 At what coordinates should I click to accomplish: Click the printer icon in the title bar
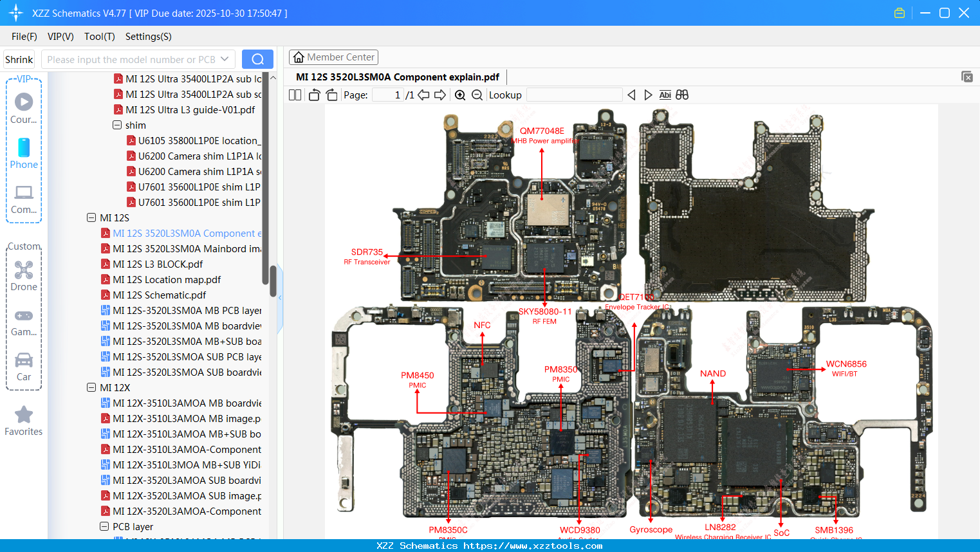899,12
